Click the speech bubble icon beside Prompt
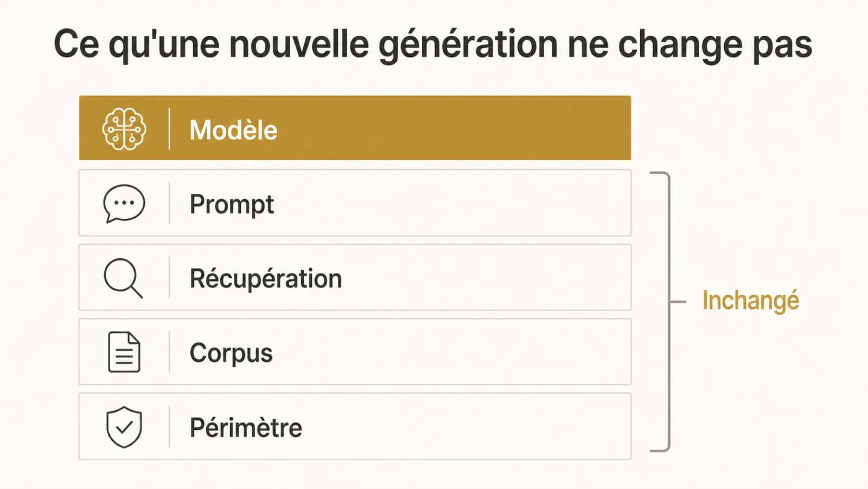This screenshot has height=489, width=868. tap(124, 204)
